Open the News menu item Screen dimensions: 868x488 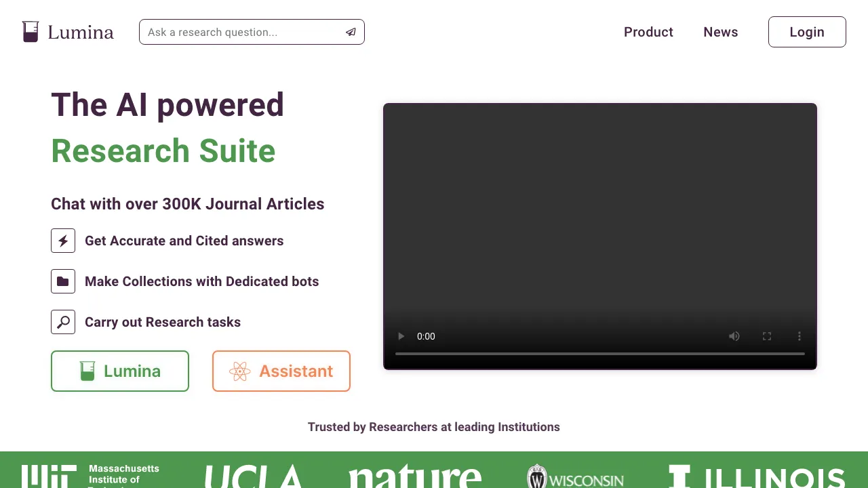[x=720, y=32]
